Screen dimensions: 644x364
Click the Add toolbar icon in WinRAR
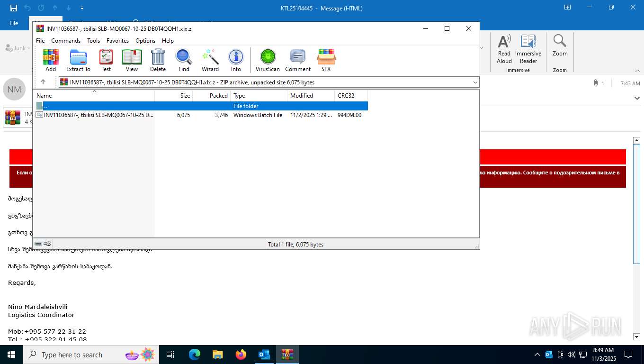[x=51, y=60]
